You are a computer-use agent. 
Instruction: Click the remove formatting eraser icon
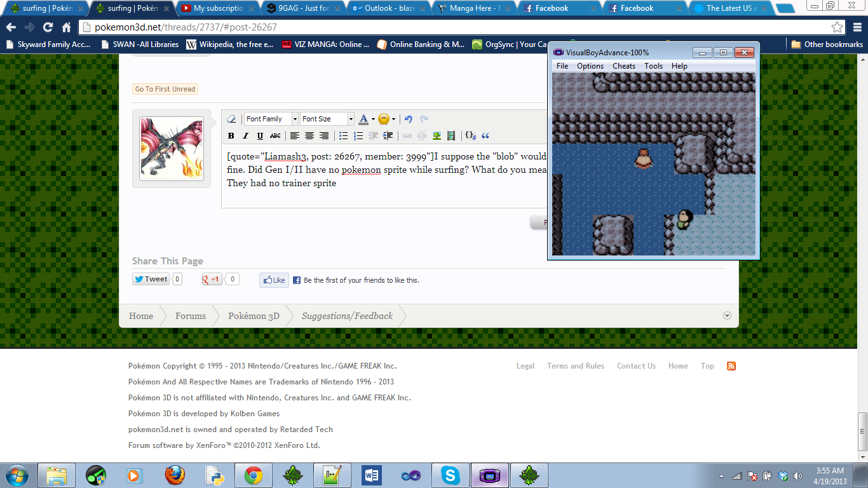click(231, 119)
